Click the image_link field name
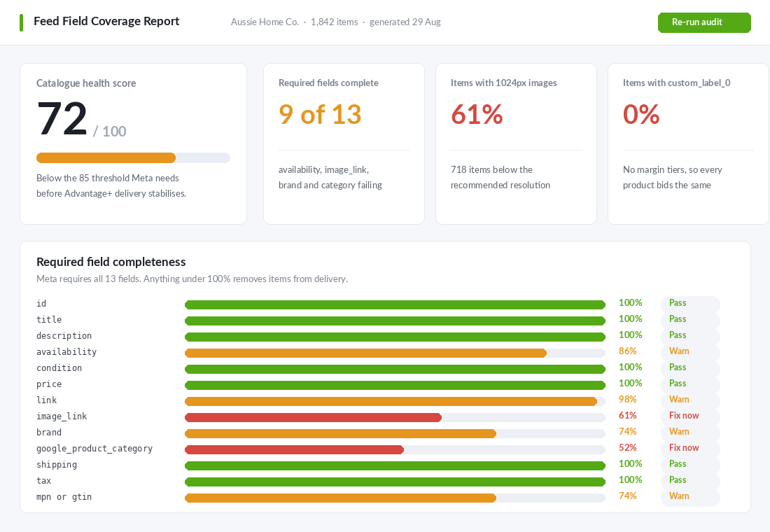770x532 pixels. click(62, 416)
